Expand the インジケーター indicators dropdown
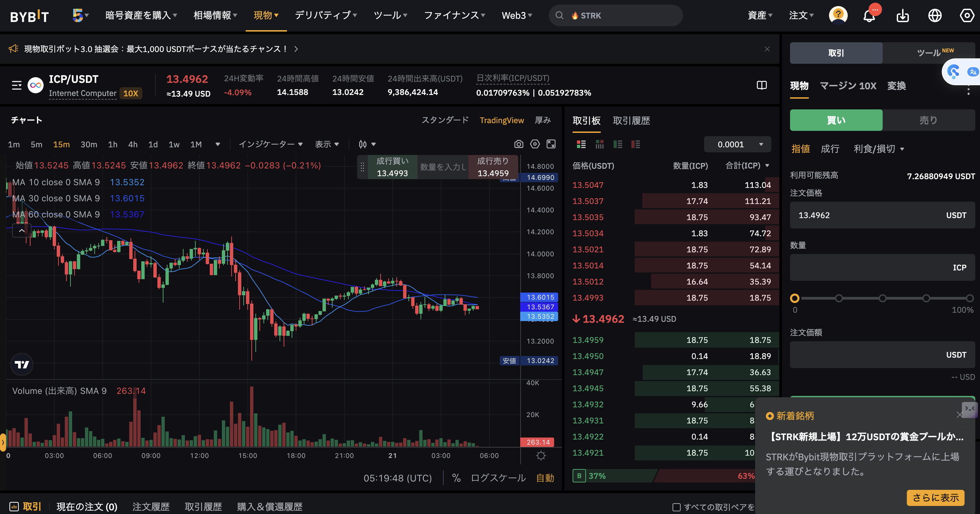 (271, 145)
